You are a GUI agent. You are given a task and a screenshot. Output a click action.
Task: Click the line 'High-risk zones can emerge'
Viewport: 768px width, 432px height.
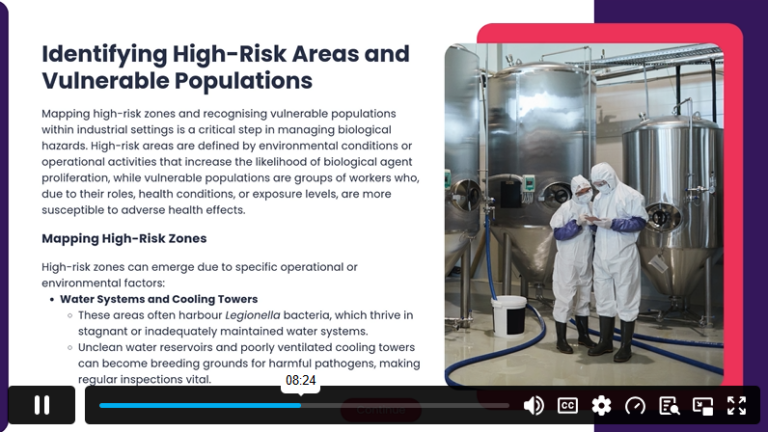pos(199,275)
